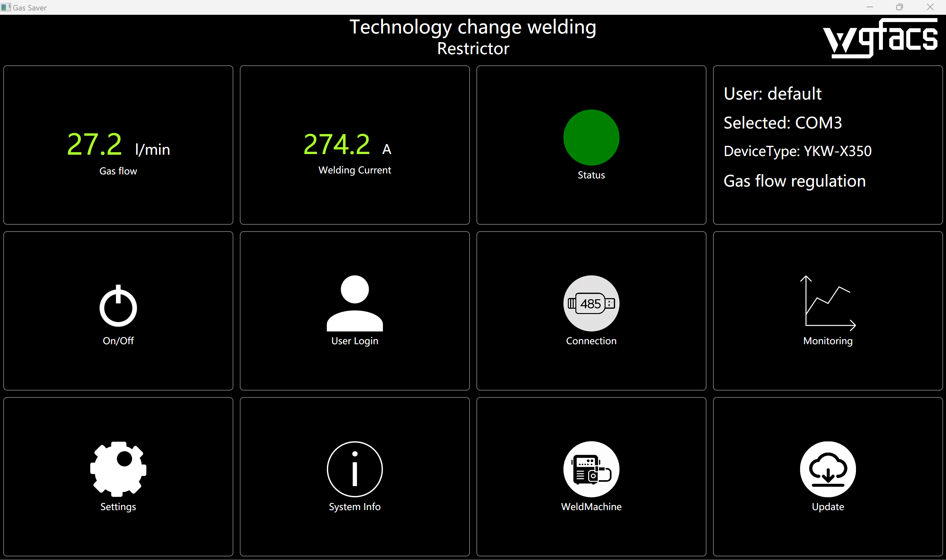Click the Technology change welding title
The image size is (946, 560).
pyautogui.click(x=473, y=27)
